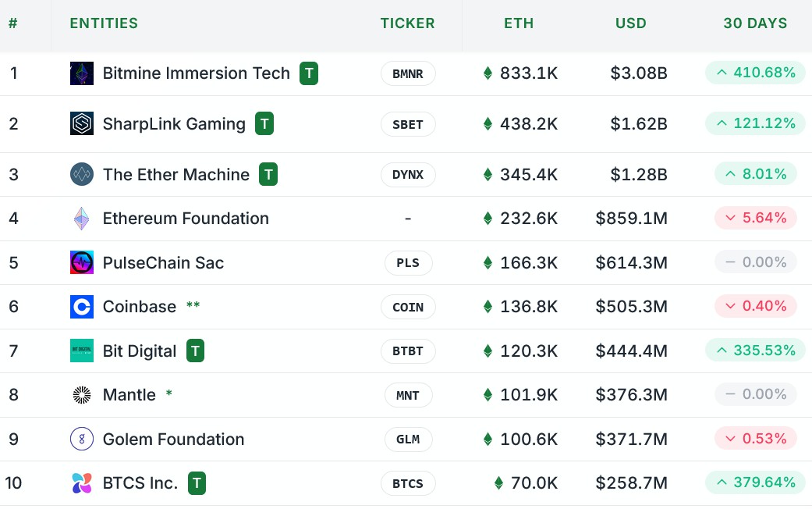The width and height of the screenshot is (812, 509).
Task: Click the BTBT ticker pill
Action: click(x=408, y=351)
